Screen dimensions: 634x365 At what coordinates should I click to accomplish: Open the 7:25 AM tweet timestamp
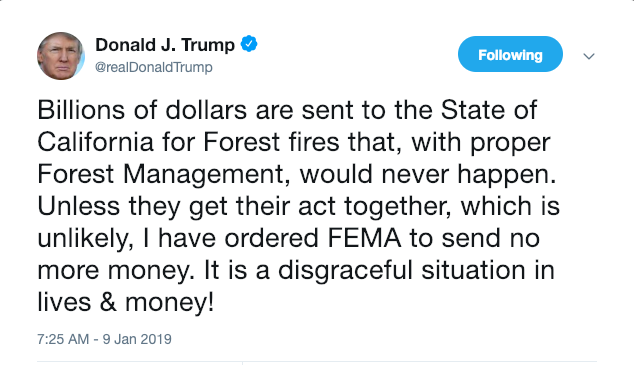pos(63,339)
